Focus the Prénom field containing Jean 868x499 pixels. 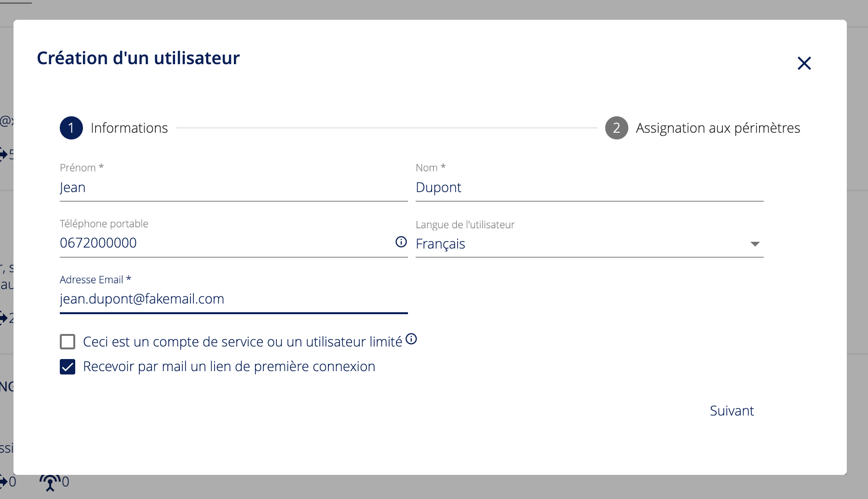(233, 188)
